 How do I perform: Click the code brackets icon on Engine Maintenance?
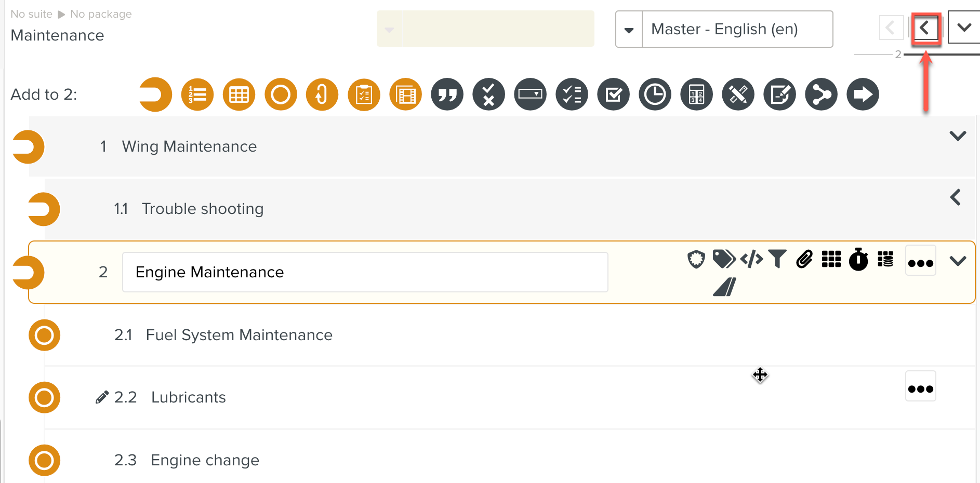click(x=751, y=259)
